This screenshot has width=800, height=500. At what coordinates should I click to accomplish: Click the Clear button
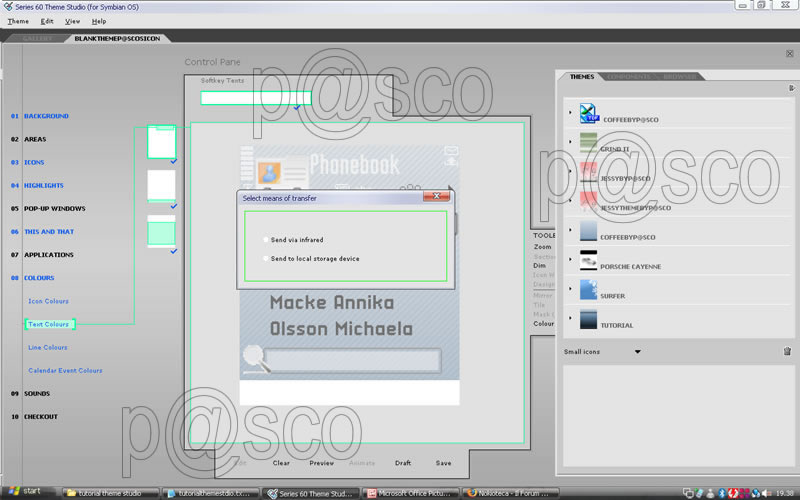pos(281,463)
